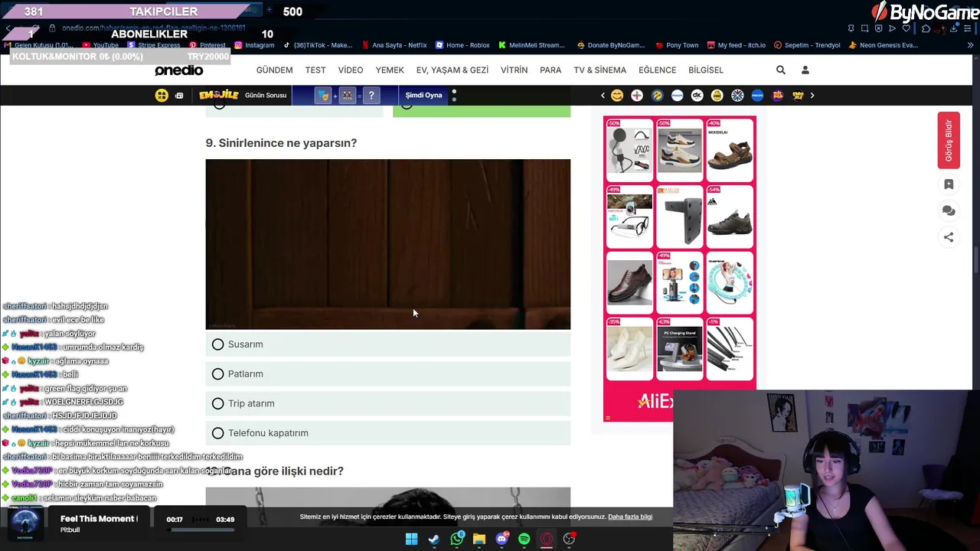Click the Günün Sorusu label
The width and height of the screenshot is (980, 551).
[x=266, y=96]
